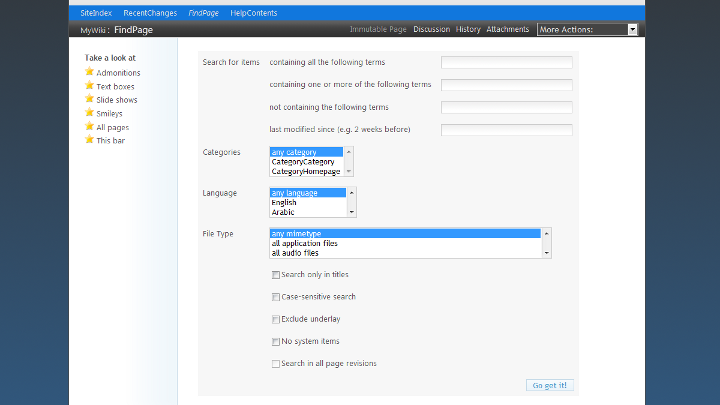The height and width of the screenshot is (405, 720).
Task: Enable Search only in titles checkbox
Action: [x=276, y=274]
